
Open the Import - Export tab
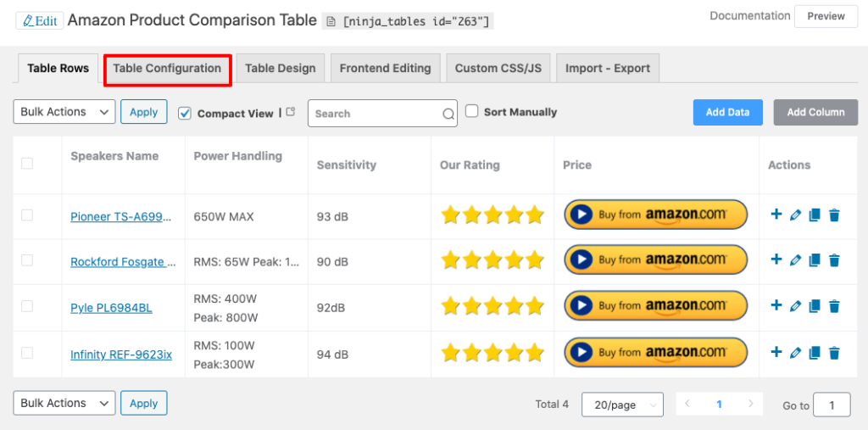click(x=608, y=69)
